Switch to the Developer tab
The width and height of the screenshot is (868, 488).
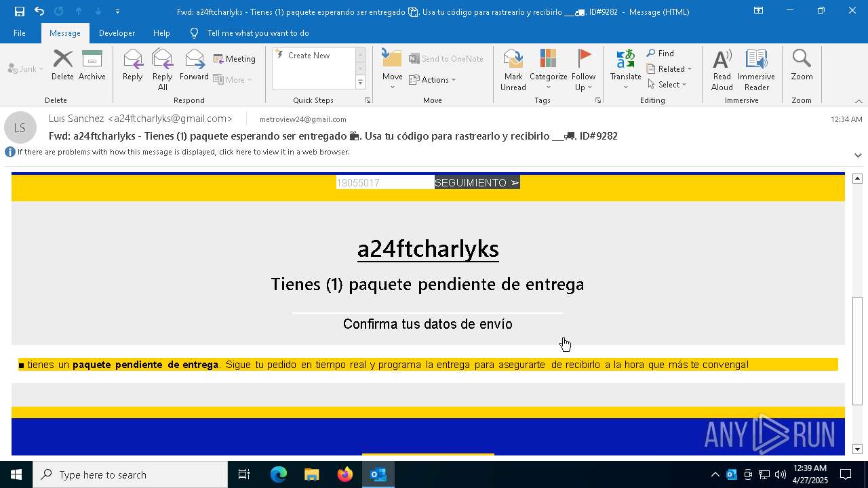tap(117, 33)
